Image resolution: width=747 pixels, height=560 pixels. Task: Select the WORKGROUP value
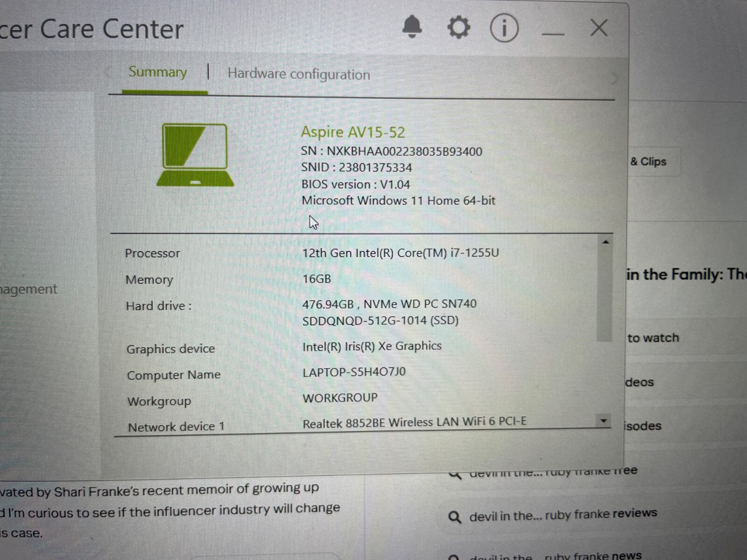[340, 398]
